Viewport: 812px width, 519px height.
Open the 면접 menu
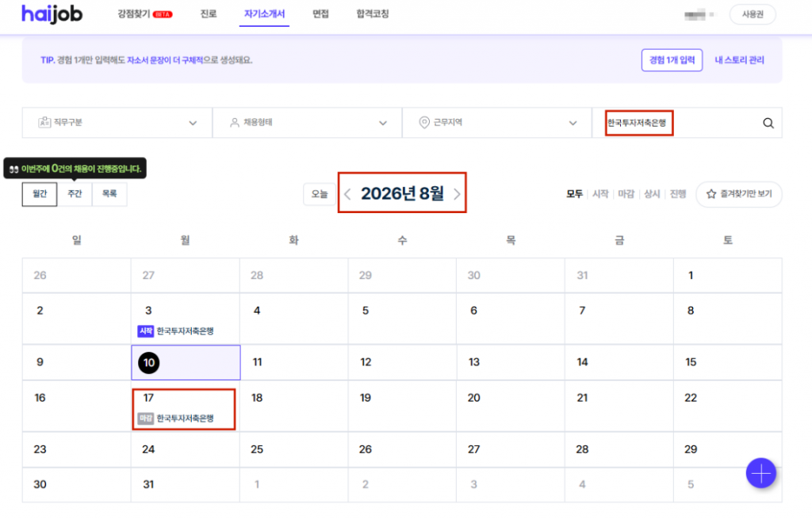pyautogui.click(x=320, y=14)
